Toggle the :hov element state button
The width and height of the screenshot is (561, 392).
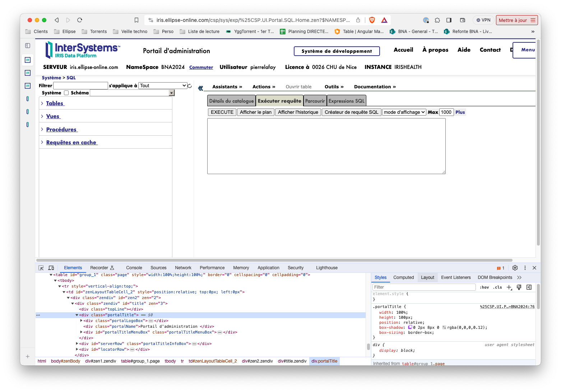tap(484, 287)
